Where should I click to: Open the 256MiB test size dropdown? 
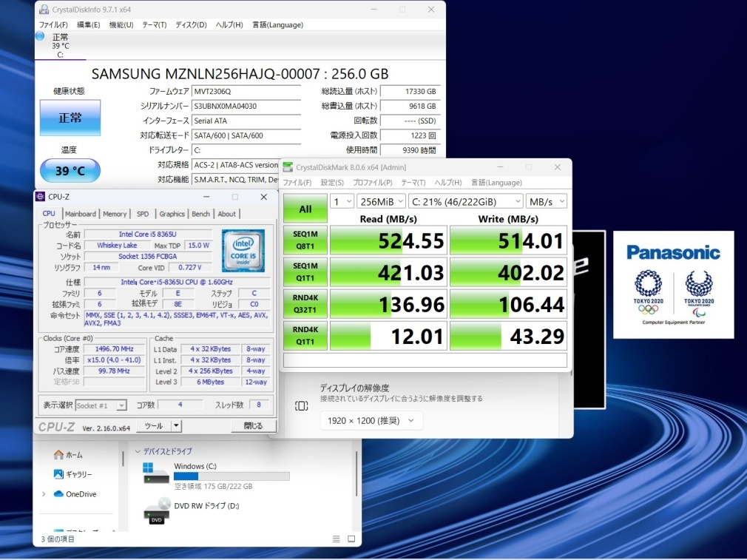pos(382,201)
